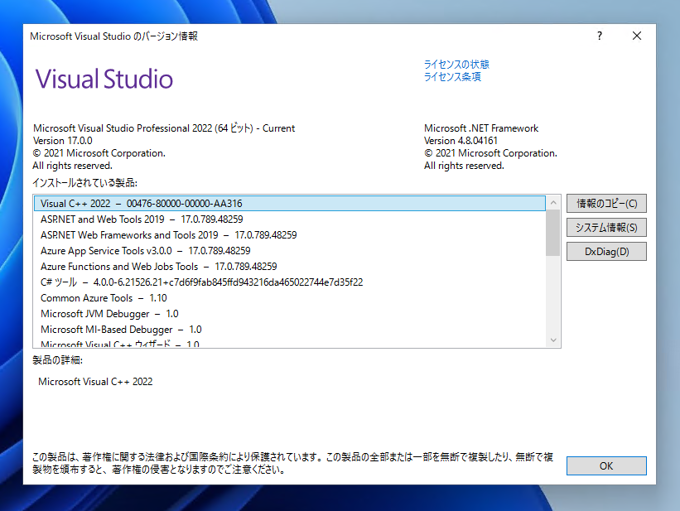
Task: Select ASP.NET and Web Tools 2019 row
Action: tap(290, 219)
